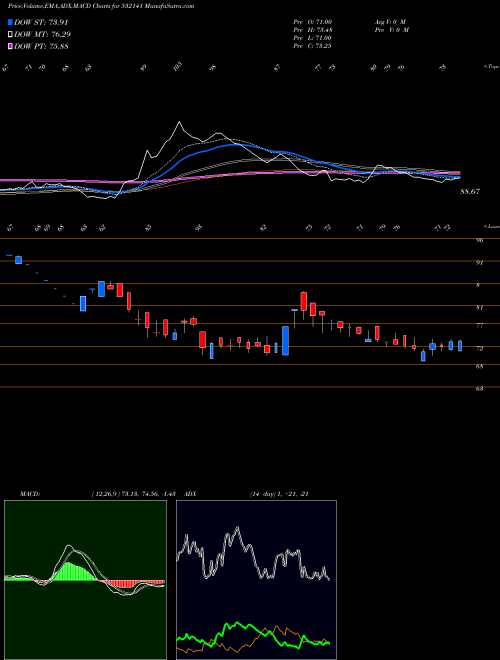Click the 105 peak label above the price line

[x=178, y=66]
